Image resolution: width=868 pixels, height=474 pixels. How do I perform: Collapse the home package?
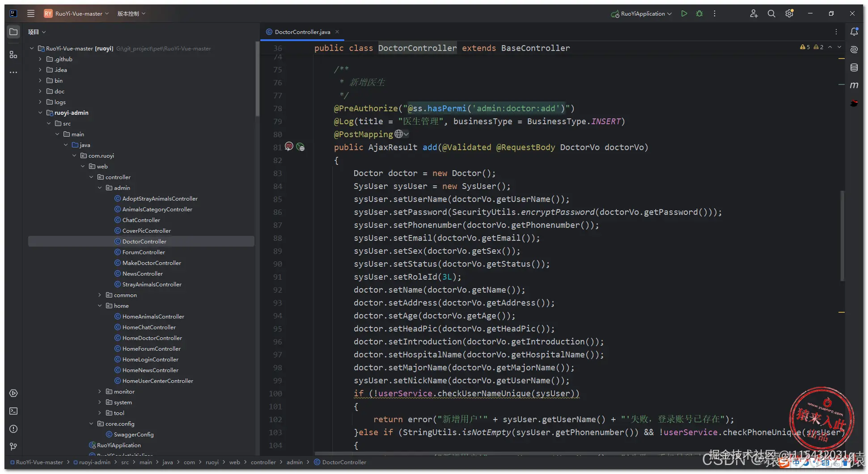[x=100, y=306]
